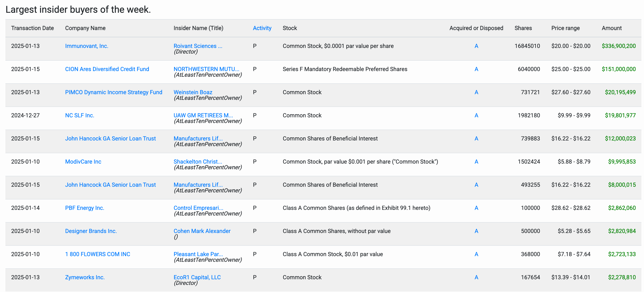Click Control Empresari... insider link

click(198, 208)
